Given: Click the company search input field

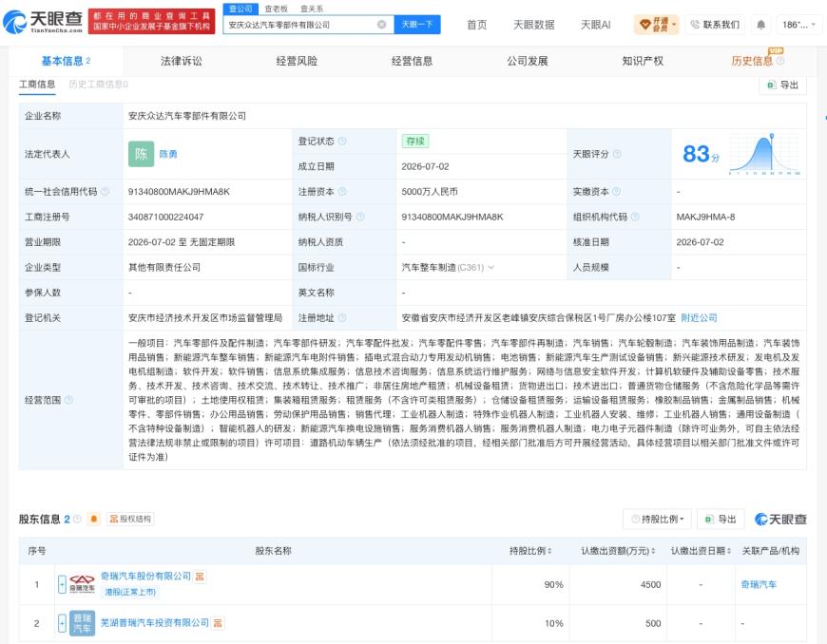Looking at the screenshot, I should pyautogui.click(x=301, y=25).
